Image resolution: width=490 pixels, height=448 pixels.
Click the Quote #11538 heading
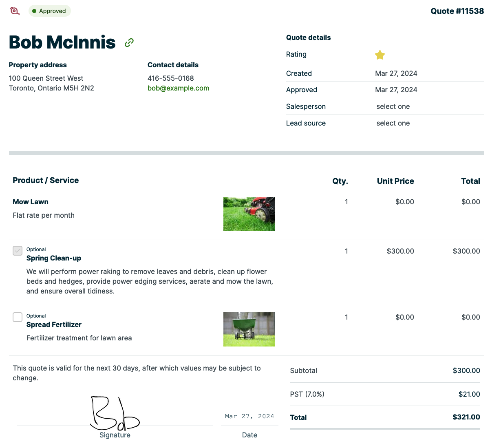tap(457, 11)
